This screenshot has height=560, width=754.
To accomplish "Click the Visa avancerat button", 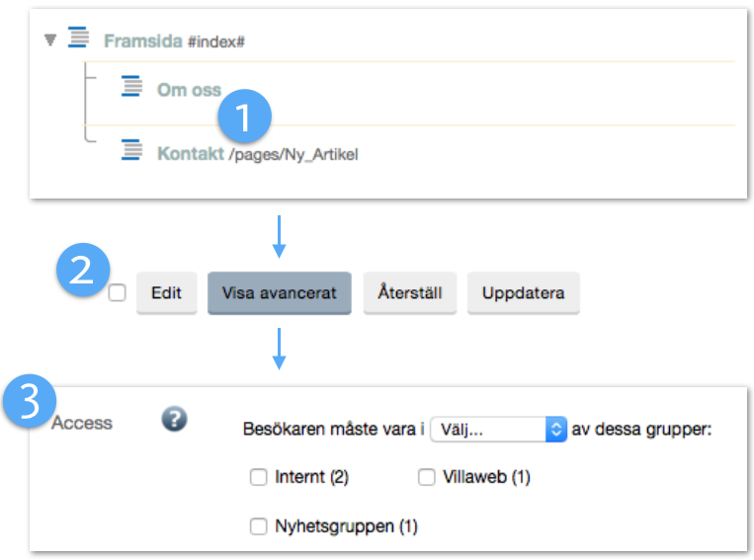I will [x=279, y=293].
